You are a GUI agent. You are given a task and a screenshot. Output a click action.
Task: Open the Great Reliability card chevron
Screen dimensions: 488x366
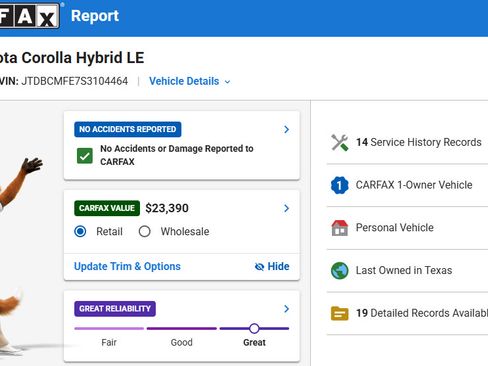286,309
